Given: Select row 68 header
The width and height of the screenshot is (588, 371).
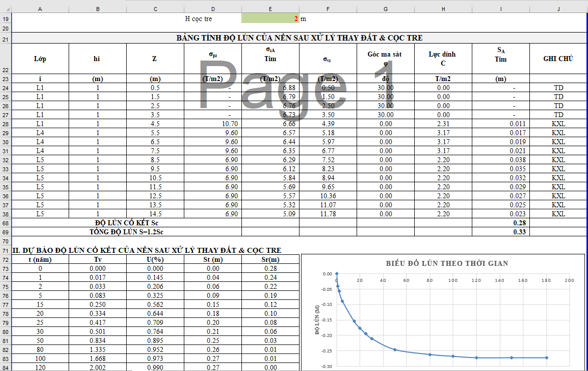Looking at the screenshot, I should pyautogui.click(x=6, y=223).
